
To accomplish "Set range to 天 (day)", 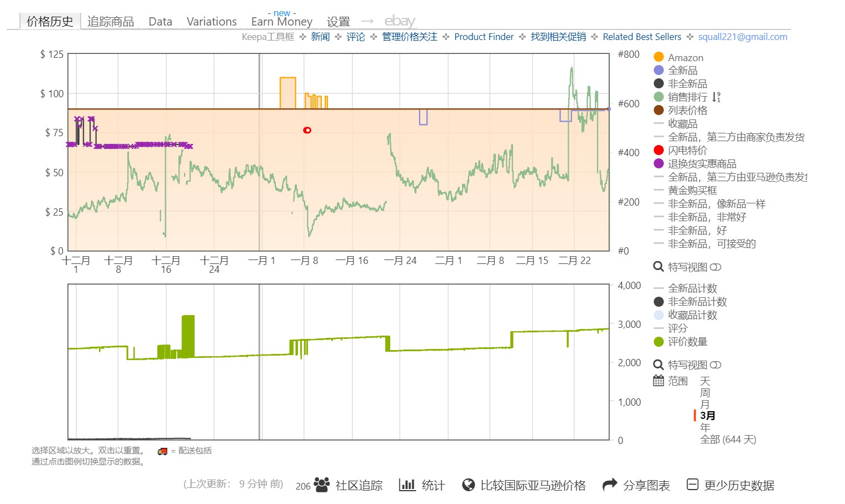I will 705,381.
